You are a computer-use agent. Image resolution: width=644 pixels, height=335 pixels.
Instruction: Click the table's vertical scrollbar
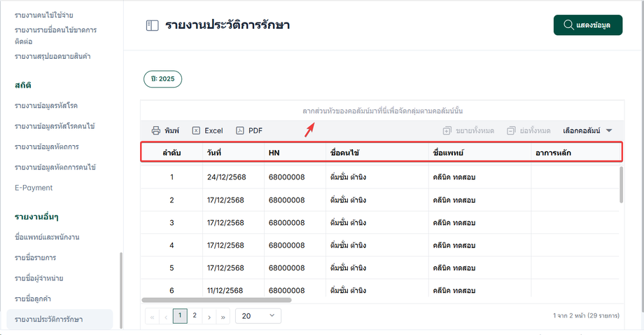(621, 184)
